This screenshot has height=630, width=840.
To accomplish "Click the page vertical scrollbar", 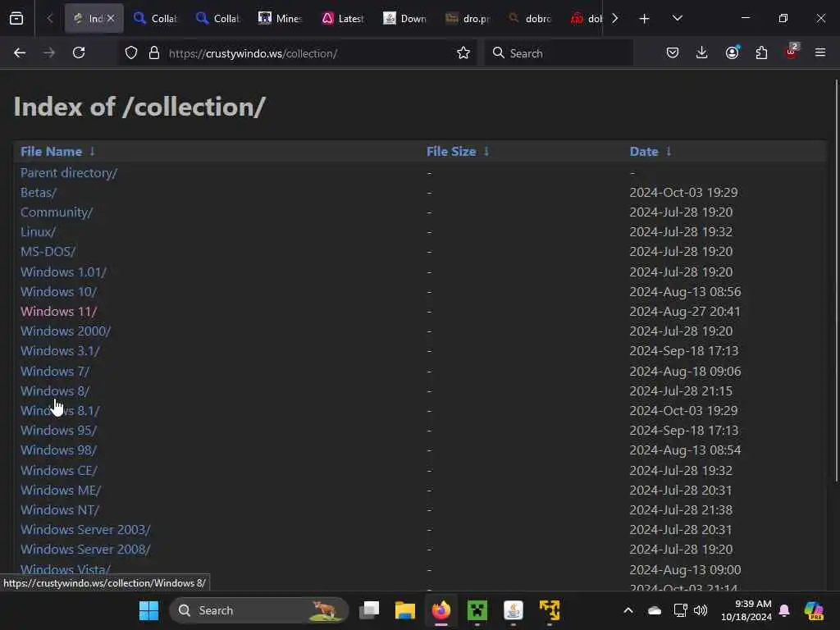I will click(x=836, y=280).
